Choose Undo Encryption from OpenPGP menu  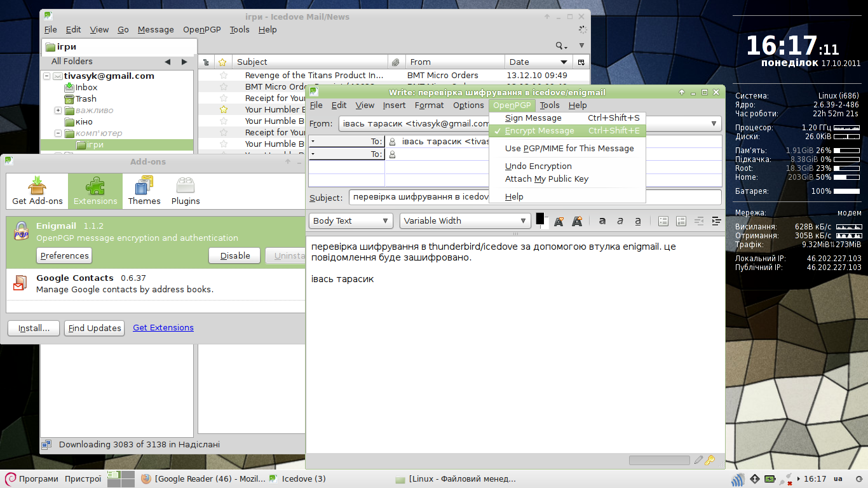(567, 166)
